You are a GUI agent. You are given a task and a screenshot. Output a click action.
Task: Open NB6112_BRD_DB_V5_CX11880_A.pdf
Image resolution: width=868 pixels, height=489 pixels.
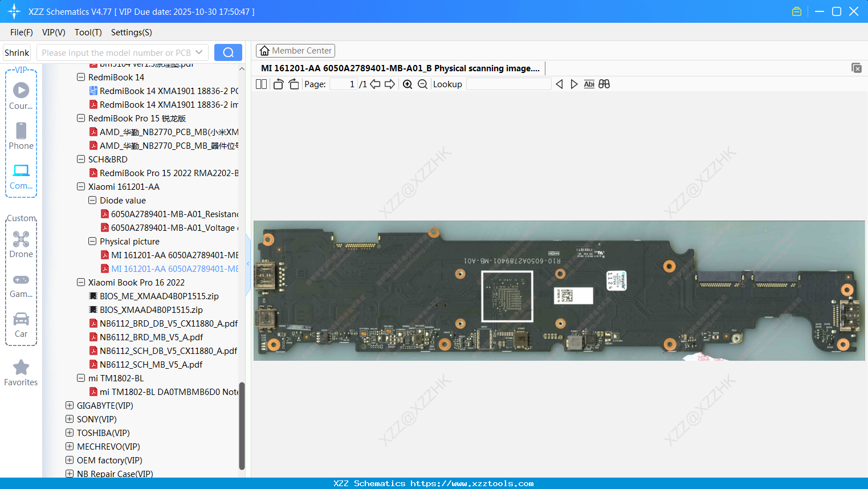164,324
